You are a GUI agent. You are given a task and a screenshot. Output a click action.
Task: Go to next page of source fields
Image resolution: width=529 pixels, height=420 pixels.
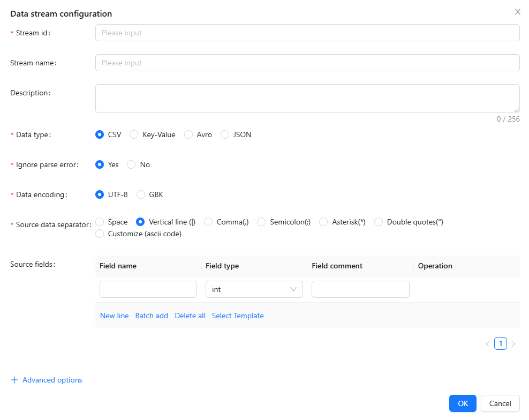point(513,344)
